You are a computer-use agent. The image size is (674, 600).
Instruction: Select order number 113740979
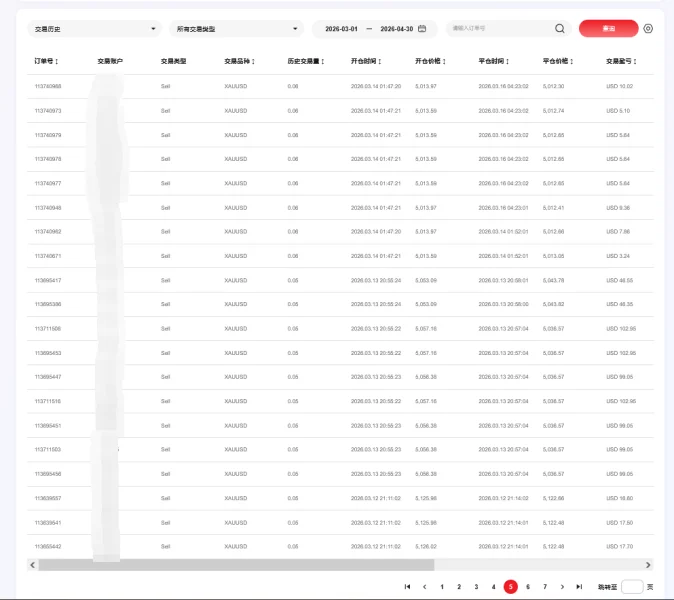(48, 135)
